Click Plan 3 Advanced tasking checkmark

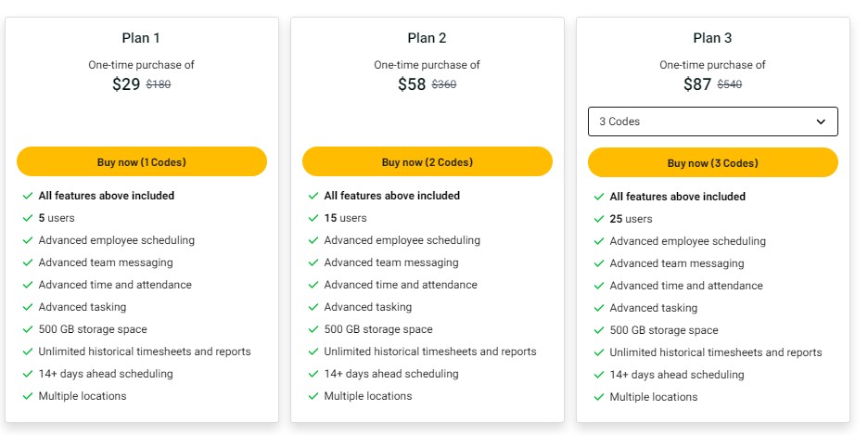pyautogui.click(x=597, y=308)
